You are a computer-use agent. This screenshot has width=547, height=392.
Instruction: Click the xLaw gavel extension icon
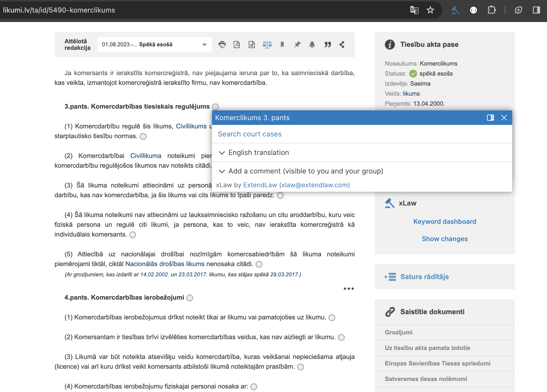tap(455, 10)
